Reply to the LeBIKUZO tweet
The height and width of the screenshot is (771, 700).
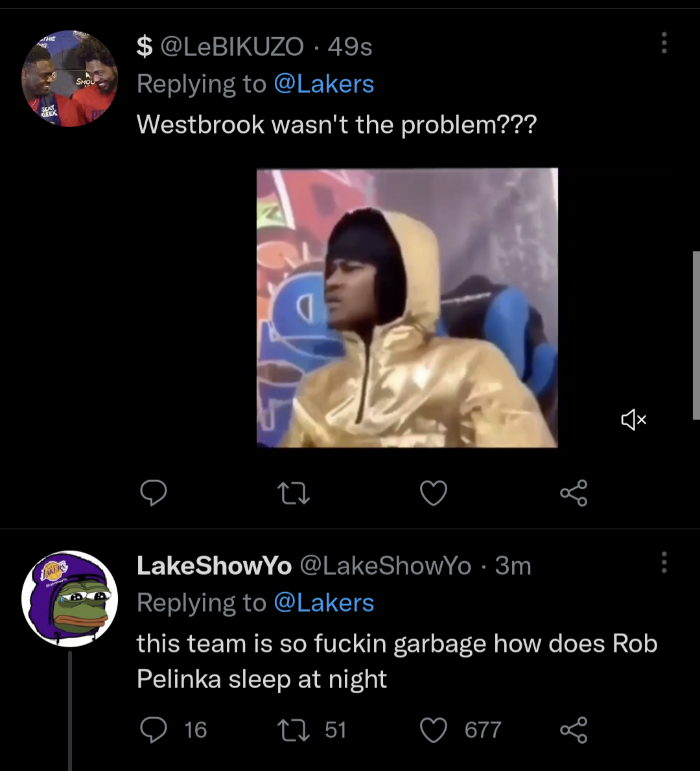(x=154, y=493)
